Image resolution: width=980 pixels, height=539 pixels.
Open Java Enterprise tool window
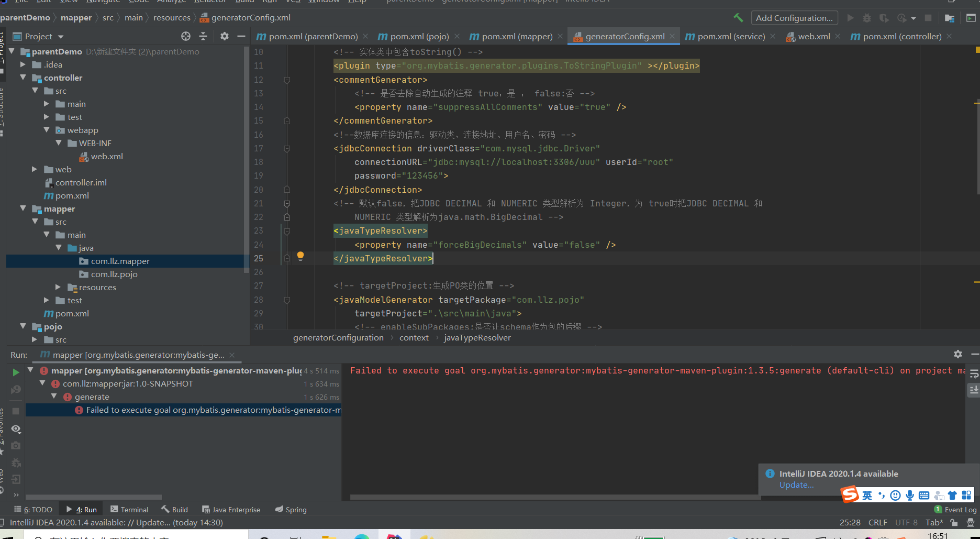pos(231,509)
